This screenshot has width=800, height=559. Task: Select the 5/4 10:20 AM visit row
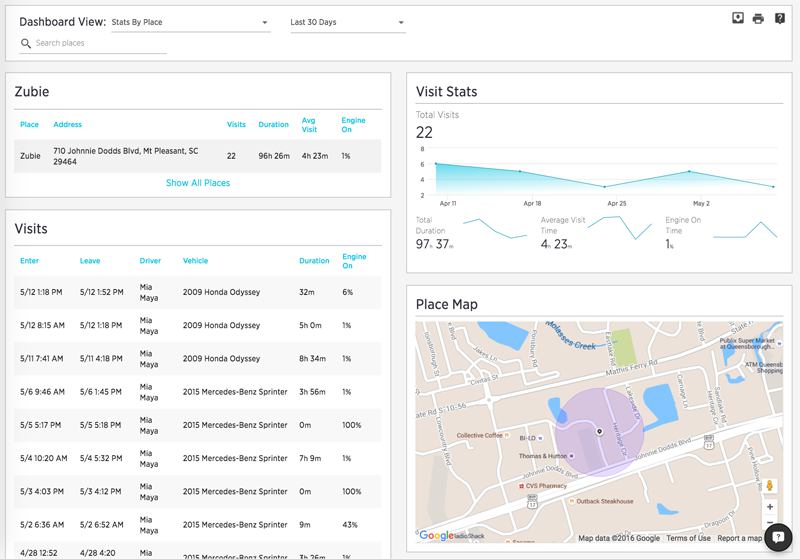click(197, 458)
